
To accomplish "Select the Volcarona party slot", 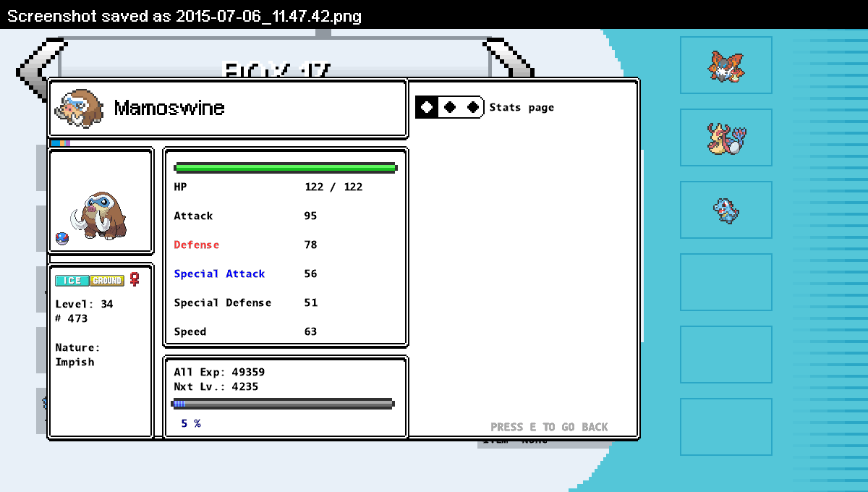I will pos(726,65).
